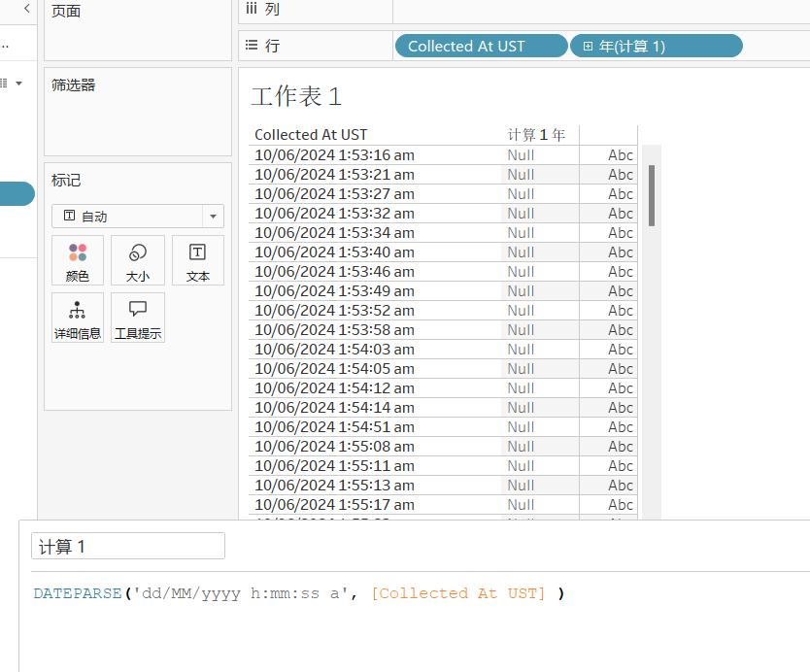
Task: Open the 大小 (Size) mark card
Action: 138,260
